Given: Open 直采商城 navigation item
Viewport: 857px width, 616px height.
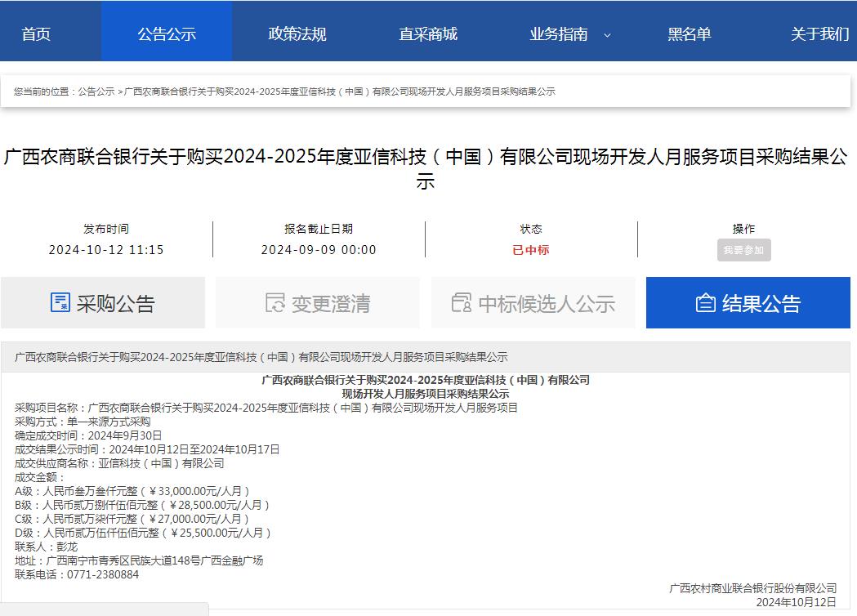Looking at the screenshot, I should (428, 33).
